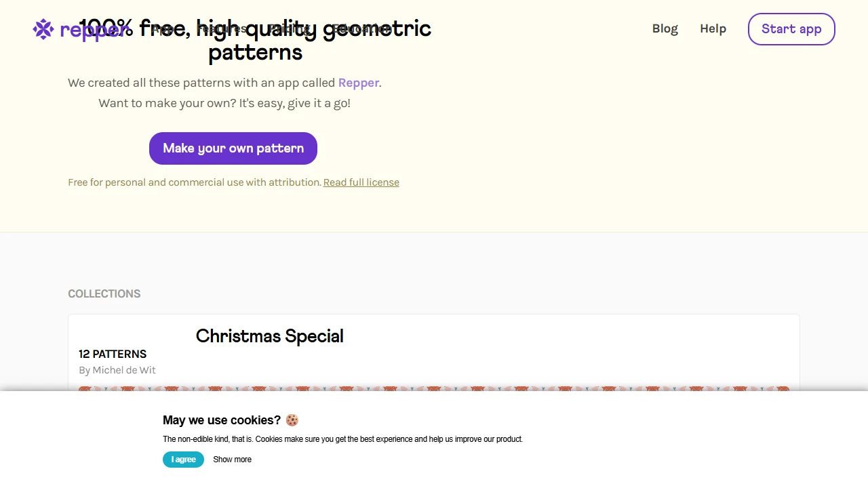Select Education in the navigation bar

[x=361, y=28]
